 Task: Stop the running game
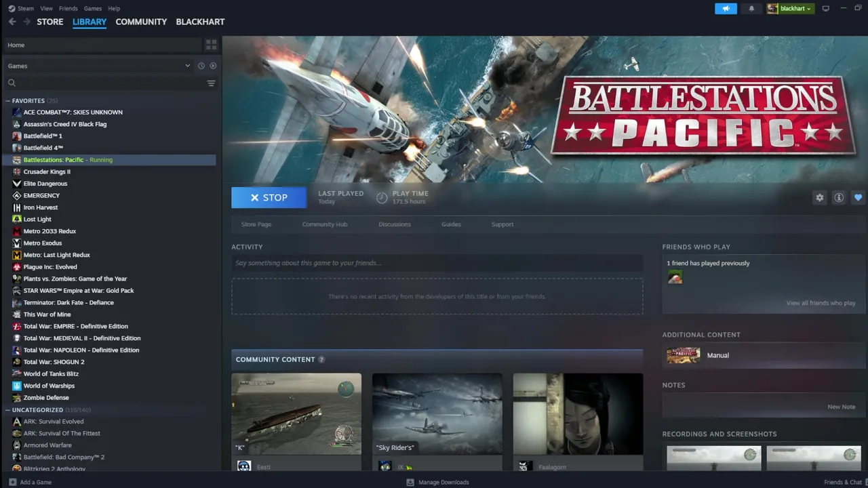pyautogui.click(x=269, y=197)
